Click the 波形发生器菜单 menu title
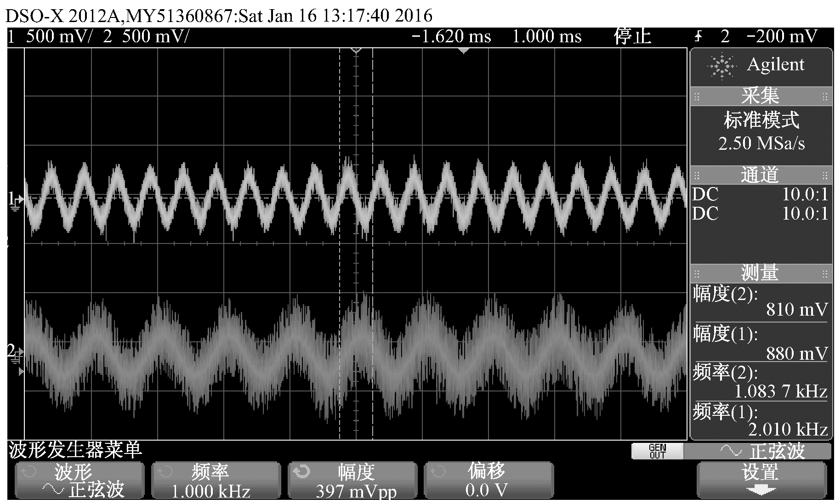This screenshot has height=504, width=835. pos(75,450)
